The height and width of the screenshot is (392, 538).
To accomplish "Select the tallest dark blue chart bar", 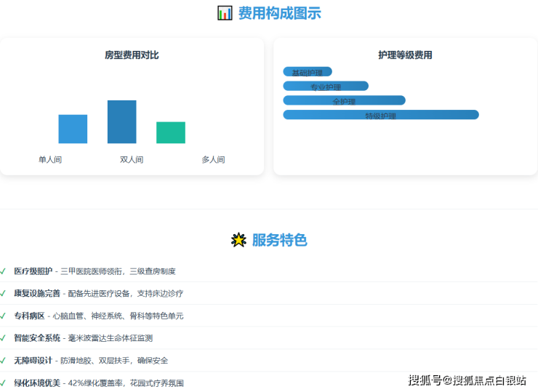I will (x=121, y=121).
